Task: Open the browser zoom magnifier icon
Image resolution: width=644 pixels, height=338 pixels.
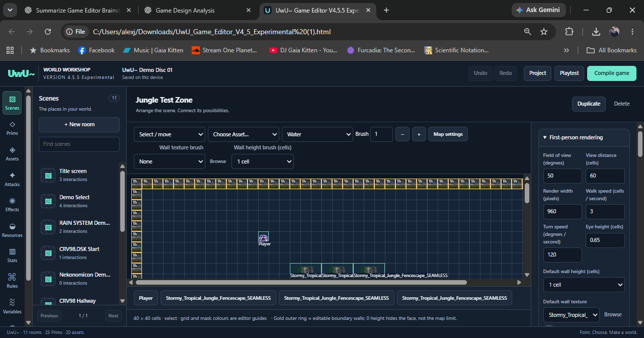Action: (527, 32)
